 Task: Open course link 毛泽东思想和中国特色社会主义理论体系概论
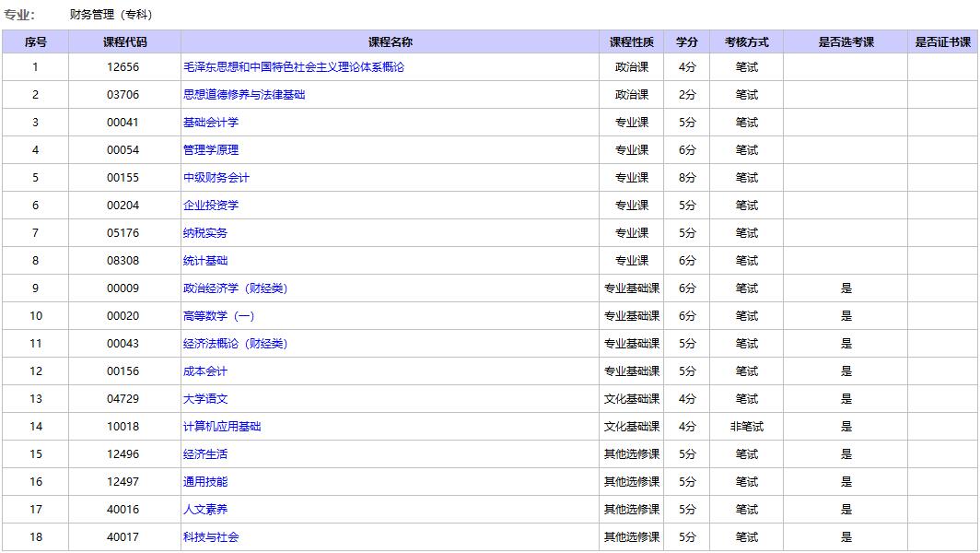click(x=294, y=67)
